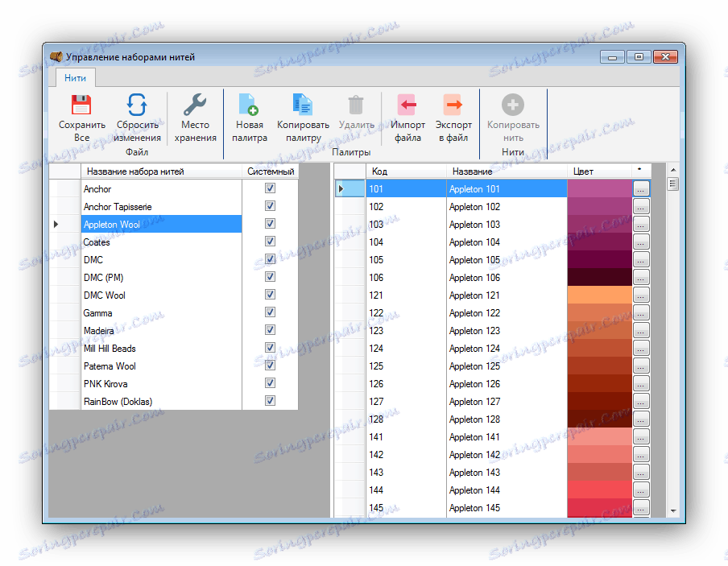Click Сбросить изменения reset icon
The image size is (728, 566).
coord(138,105)
